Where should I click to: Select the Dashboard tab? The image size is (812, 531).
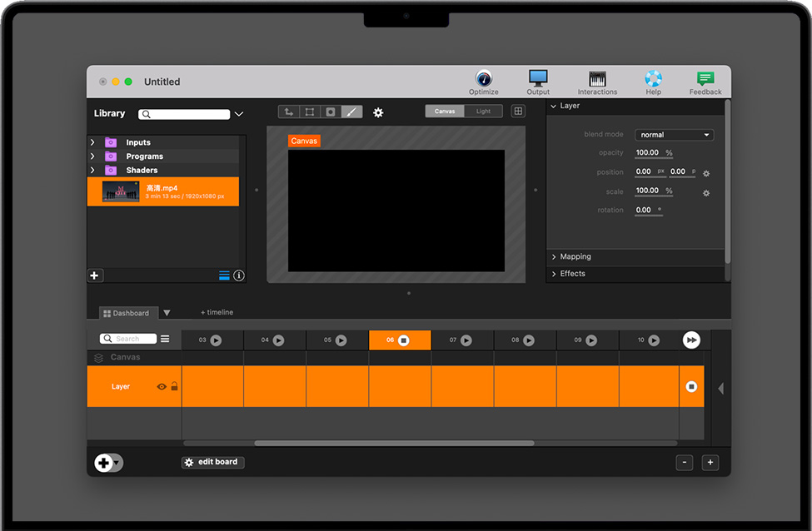point(127,313)
